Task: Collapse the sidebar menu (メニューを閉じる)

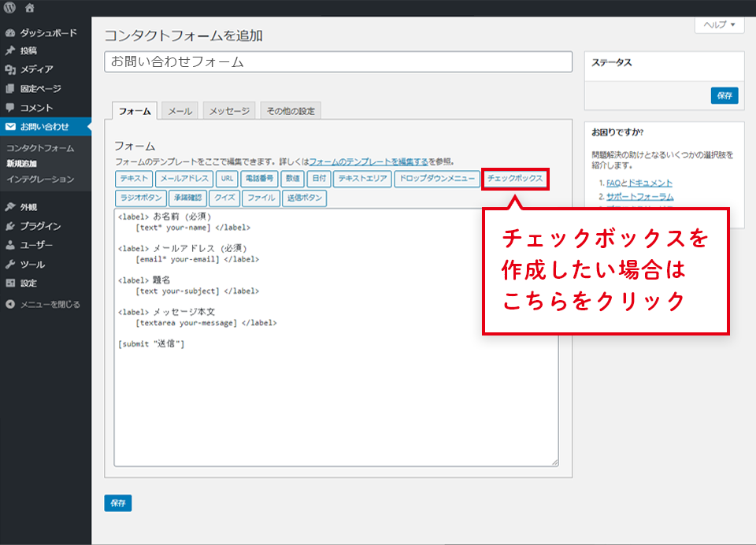Action: tap(50, 304)
